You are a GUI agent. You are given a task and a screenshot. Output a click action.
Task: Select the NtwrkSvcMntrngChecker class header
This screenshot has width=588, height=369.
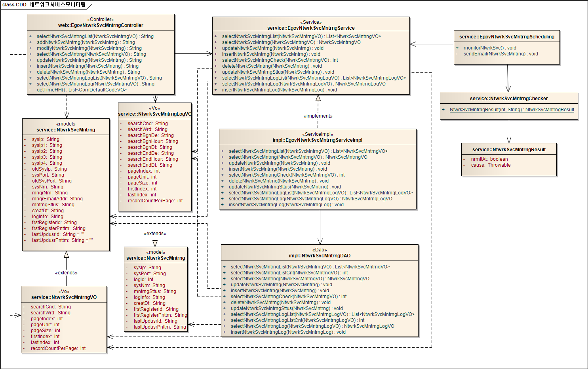(509, 99)
